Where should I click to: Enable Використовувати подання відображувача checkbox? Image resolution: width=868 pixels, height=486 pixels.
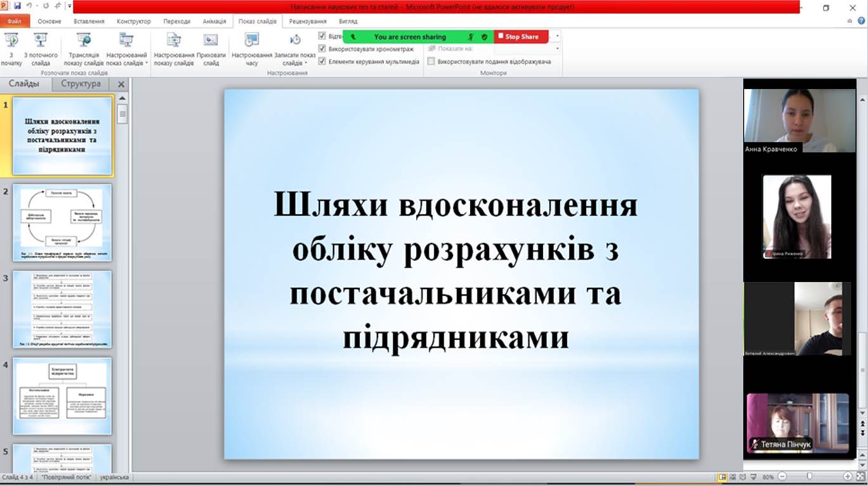coord(431,62)
